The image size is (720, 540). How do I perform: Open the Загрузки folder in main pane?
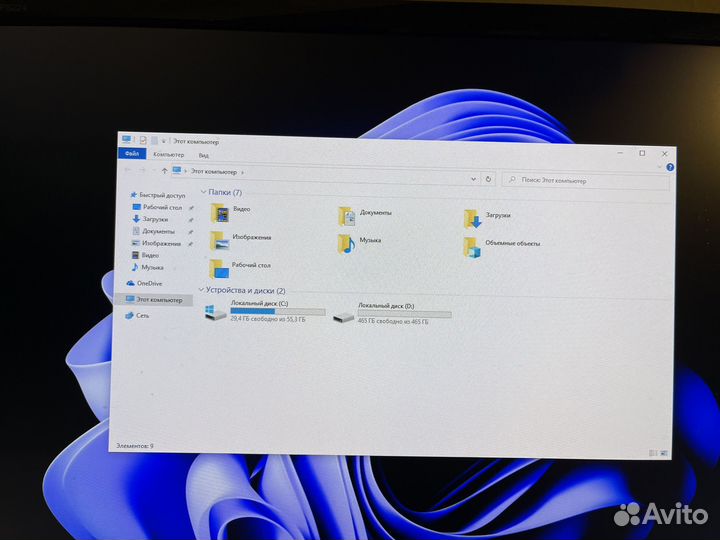pyautogui.click(x=487, y=218)
